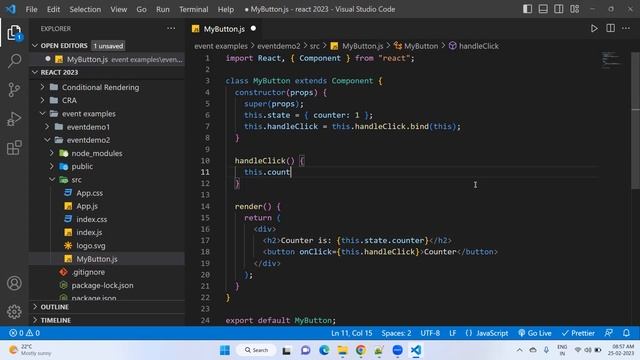Screen dimensions: 640x360
Task: Expand the Outline section
Action: point(54,307)
